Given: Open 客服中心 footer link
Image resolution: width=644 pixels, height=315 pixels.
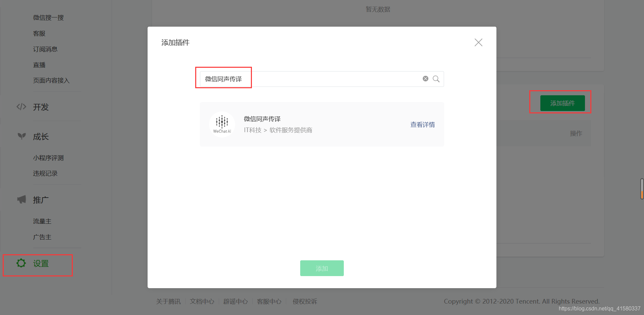Looking at the screenshot, I should [x=269, y=302].
